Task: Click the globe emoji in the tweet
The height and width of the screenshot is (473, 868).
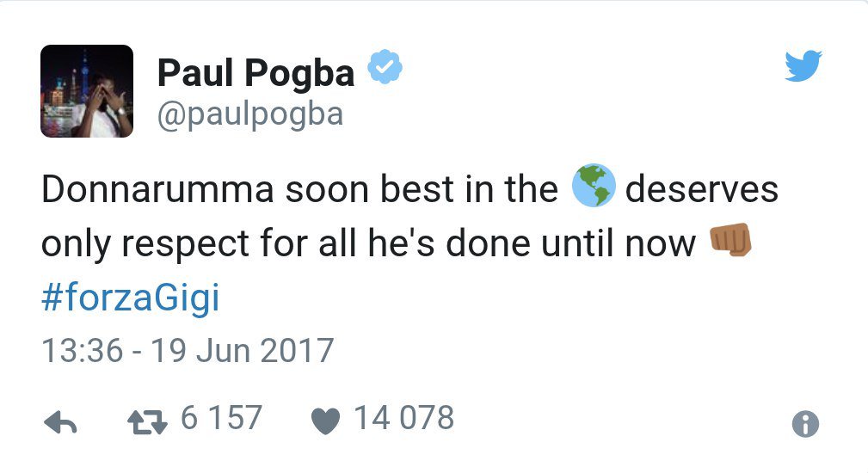Action: pos(593,187)
